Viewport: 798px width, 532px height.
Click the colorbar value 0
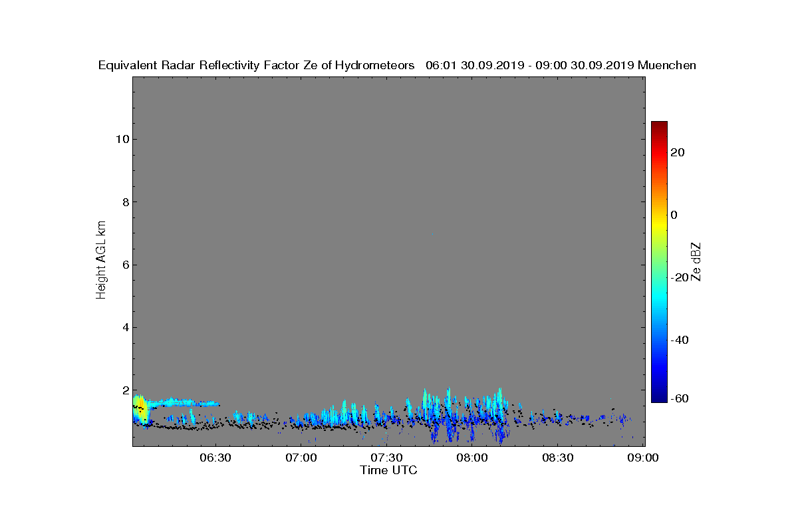674,215
